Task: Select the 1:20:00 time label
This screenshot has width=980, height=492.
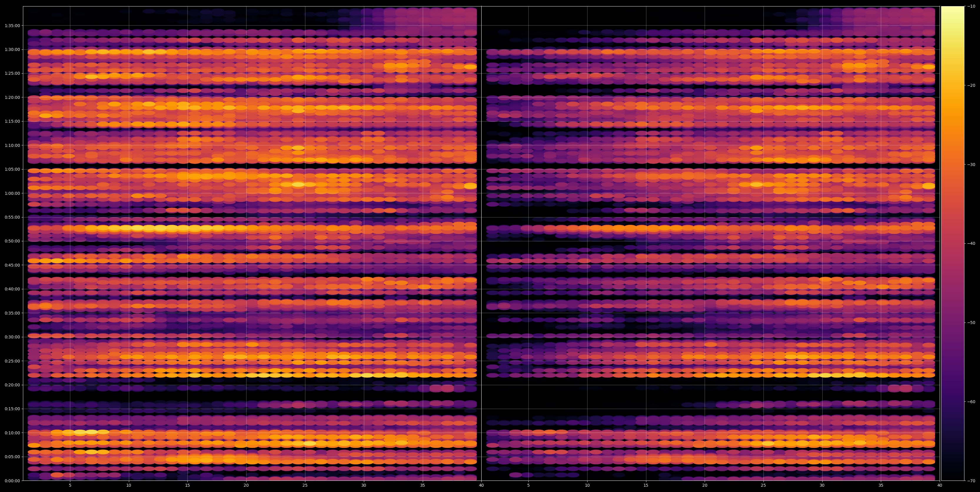Action: (x=12, y=97)
